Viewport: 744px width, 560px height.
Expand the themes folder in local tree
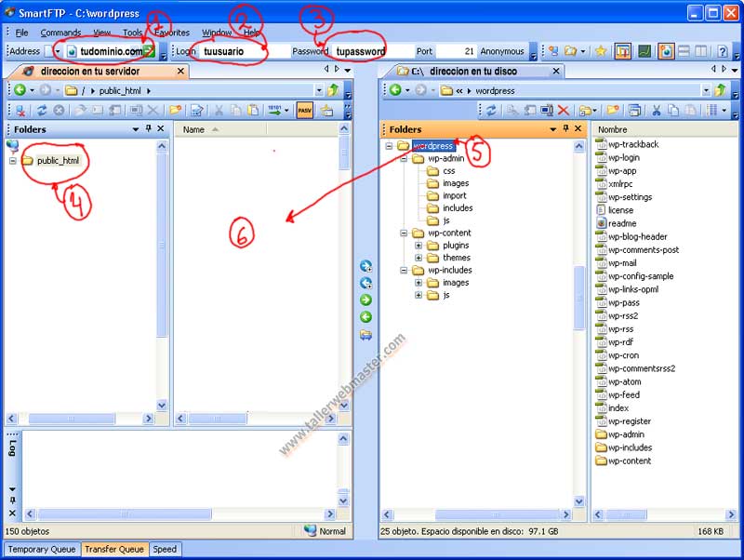[418, 258]
